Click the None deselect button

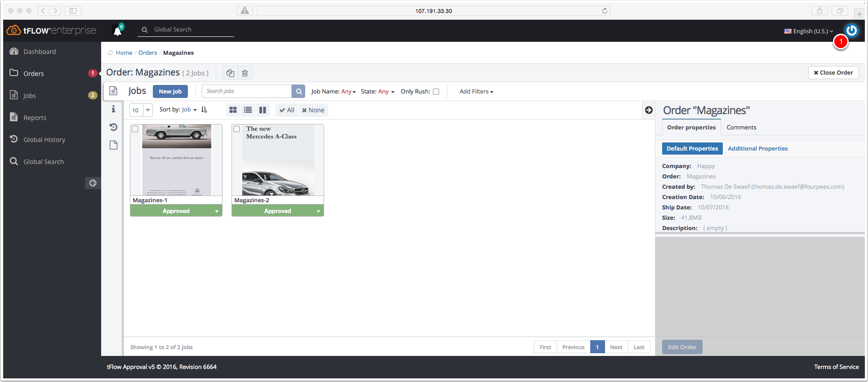(x=313, y=110)
